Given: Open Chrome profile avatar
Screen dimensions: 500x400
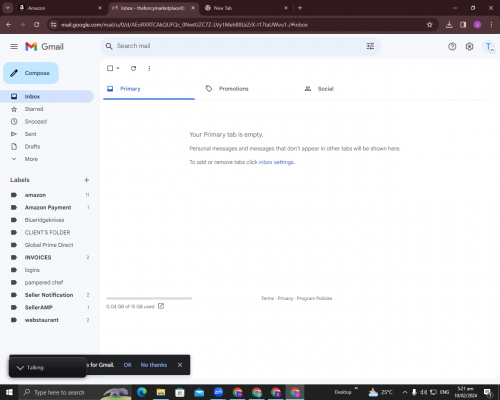Looking at the screenshot, I should (477, 25).
